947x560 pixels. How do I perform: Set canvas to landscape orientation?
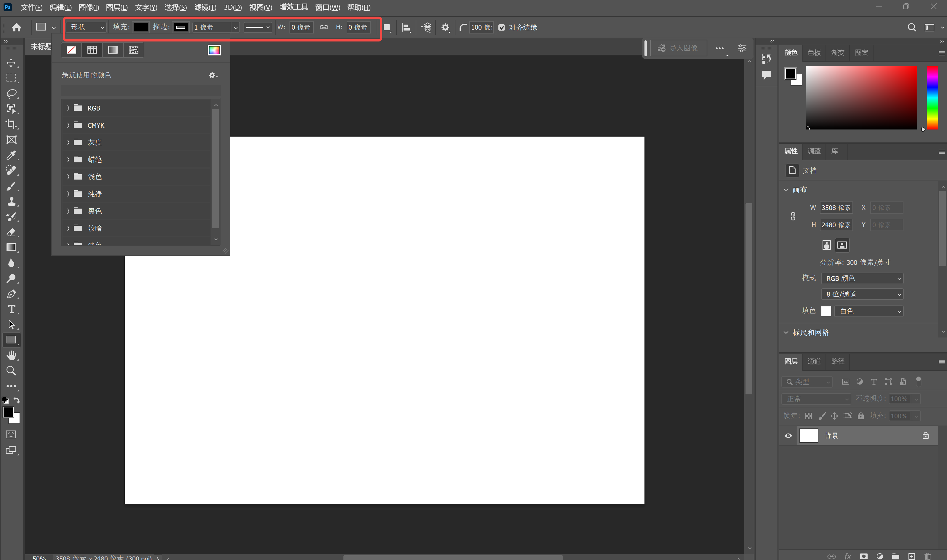pos(842,245)
